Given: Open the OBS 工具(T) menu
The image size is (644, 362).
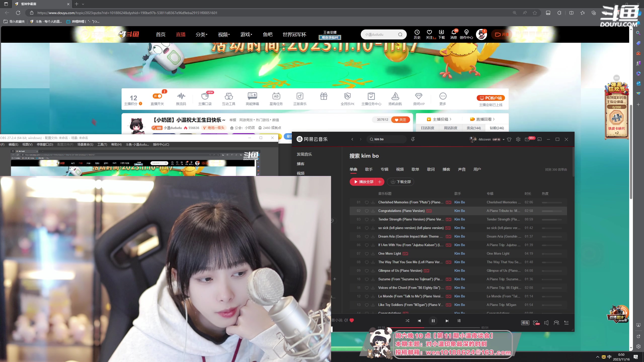Looking at the screenshot, I should click(102, 145).
